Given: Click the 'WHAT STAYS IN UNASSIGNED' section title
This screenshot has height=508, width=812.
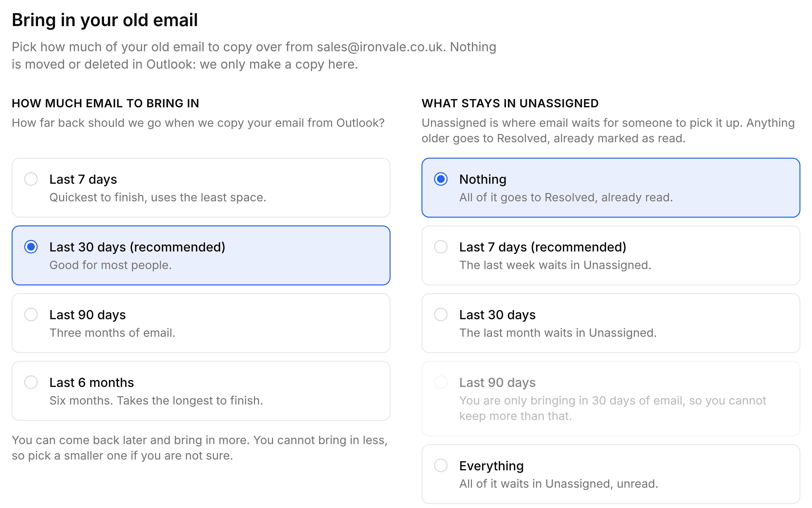Looking at the screenshot, I should tap(510, 104).
